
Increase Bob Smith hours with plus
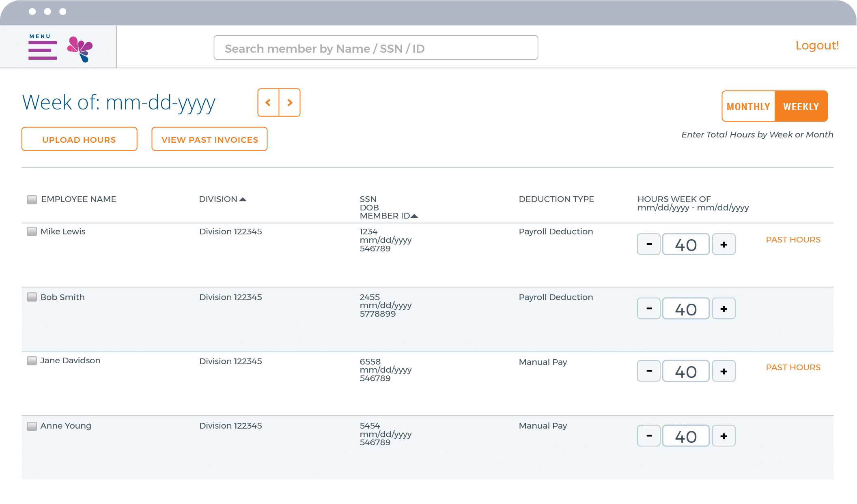(x=723, y=309)
